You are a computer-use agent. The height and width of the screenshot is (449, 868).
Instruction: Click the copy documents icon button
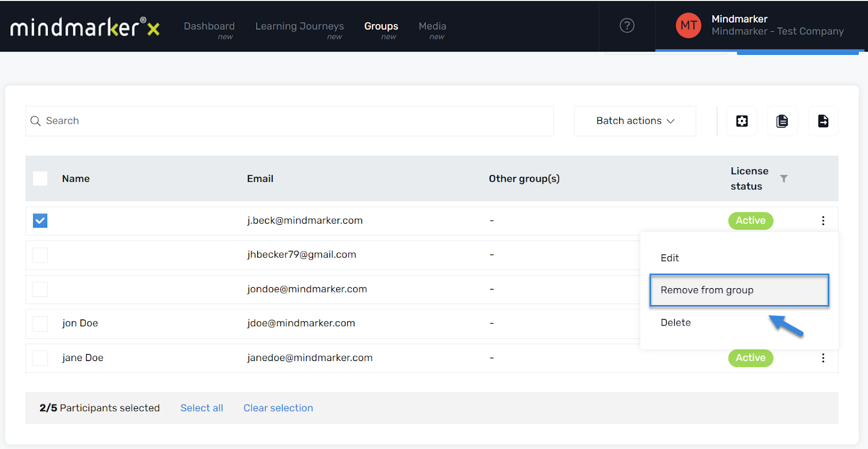[782, 121]
